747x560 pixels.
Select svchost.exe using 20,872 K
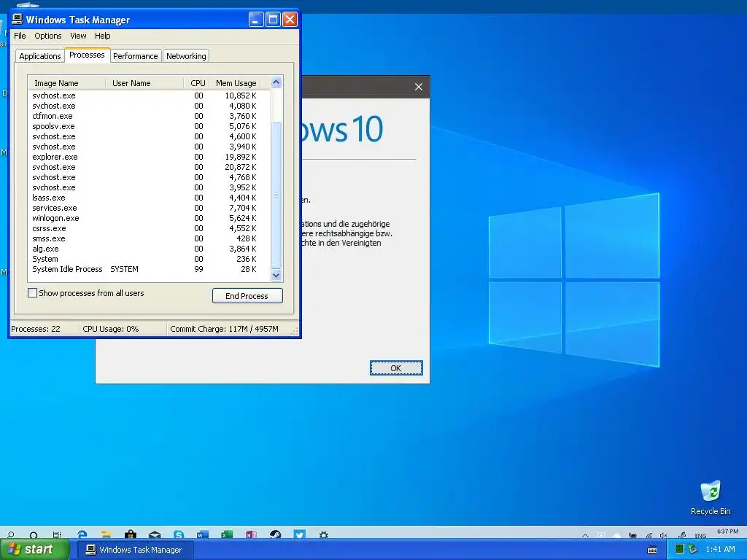point(149,167)
